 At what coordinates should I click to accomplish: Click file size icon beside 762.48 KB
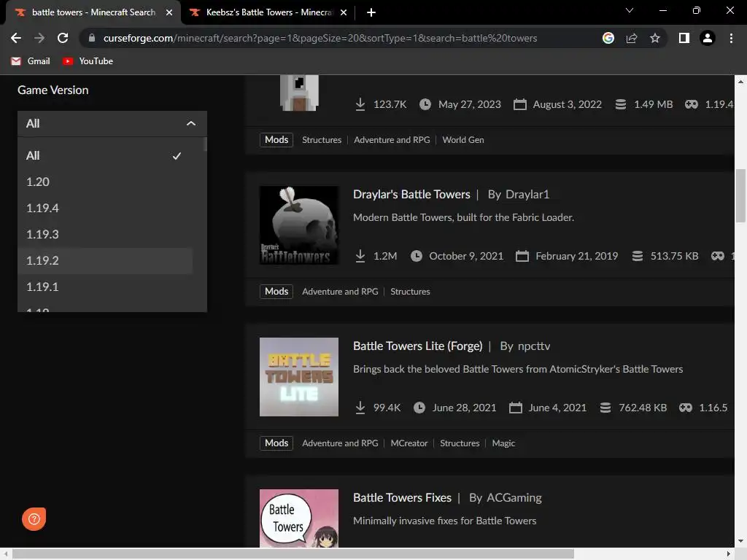click(x=605, y=408)
